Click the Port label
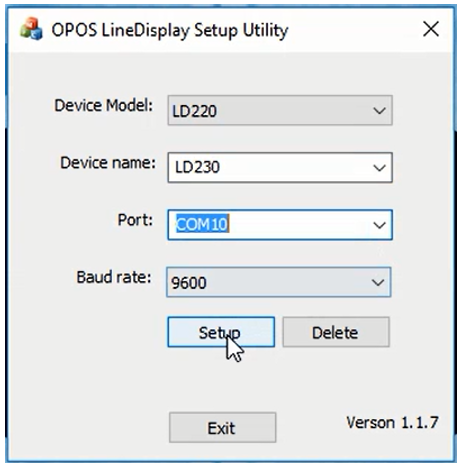This screenshot has height=468, width=461. tap(135, 220)
